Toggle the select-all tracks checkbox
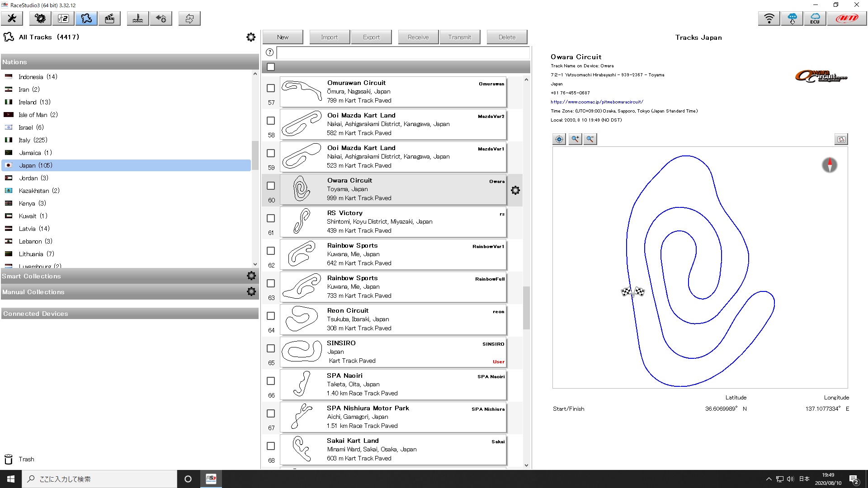Viewport: 868px width, 488px height. pyautogui.click(x=271, y=67)
